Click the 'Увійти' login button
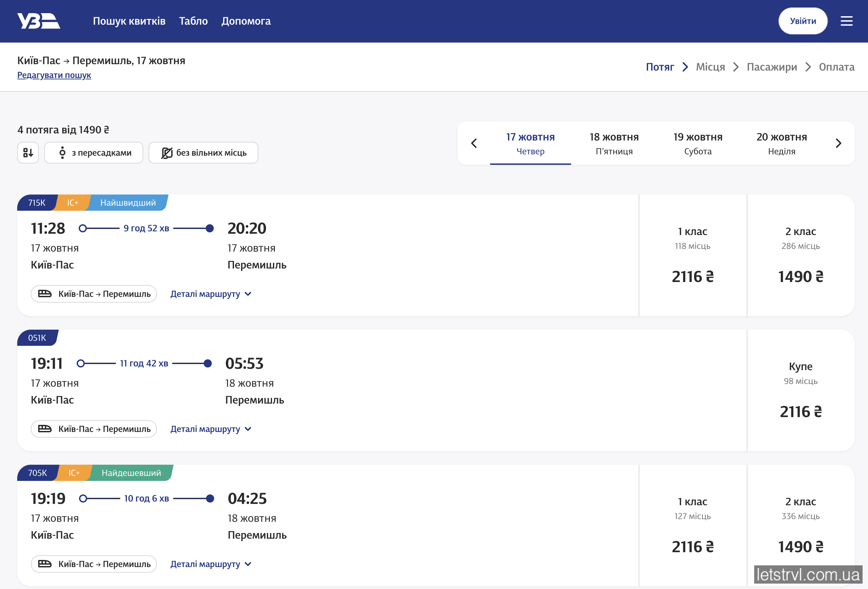 tap(802, 21)
